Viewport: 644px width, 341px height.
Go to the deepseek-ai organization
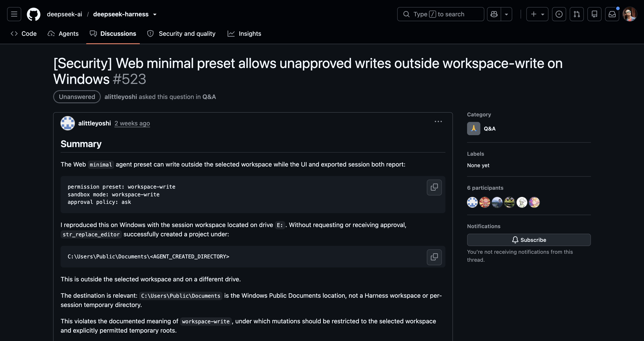(65, 14)
